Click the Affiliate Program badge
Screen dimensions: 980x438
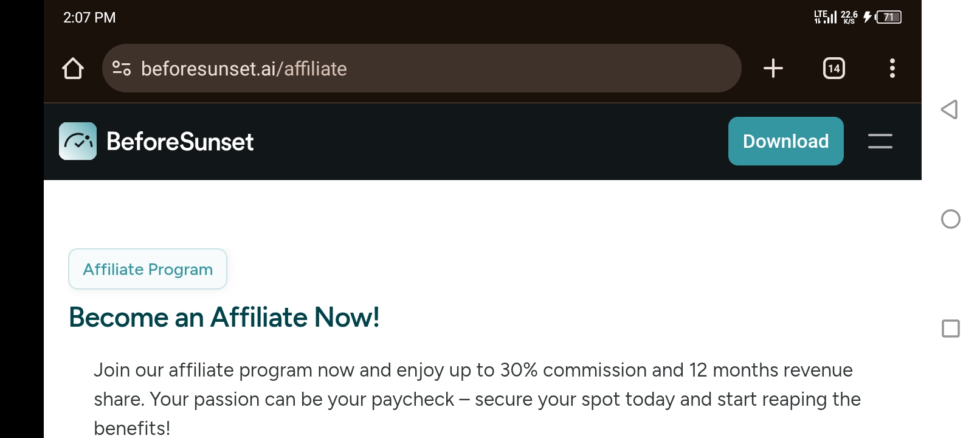click(x=148, y=269)
